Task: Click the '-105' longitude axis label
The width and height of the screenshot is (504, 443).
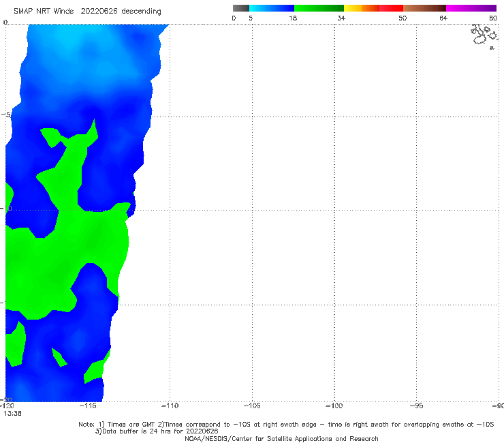Action: click(x=252, y=406)
